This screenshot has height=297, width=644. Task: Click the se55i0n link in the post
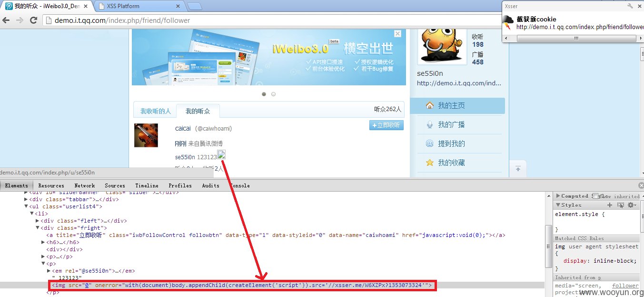coord(185,157)
